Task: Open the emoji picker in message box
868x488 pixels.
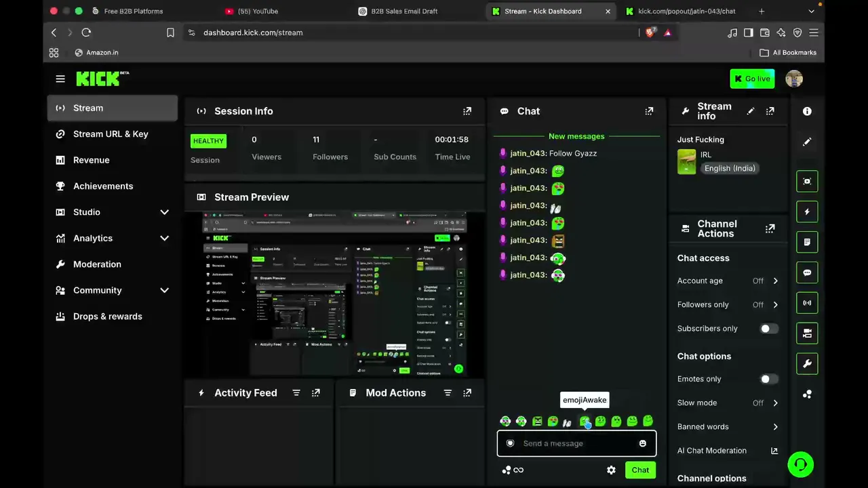Action: [x=643, y=444]
